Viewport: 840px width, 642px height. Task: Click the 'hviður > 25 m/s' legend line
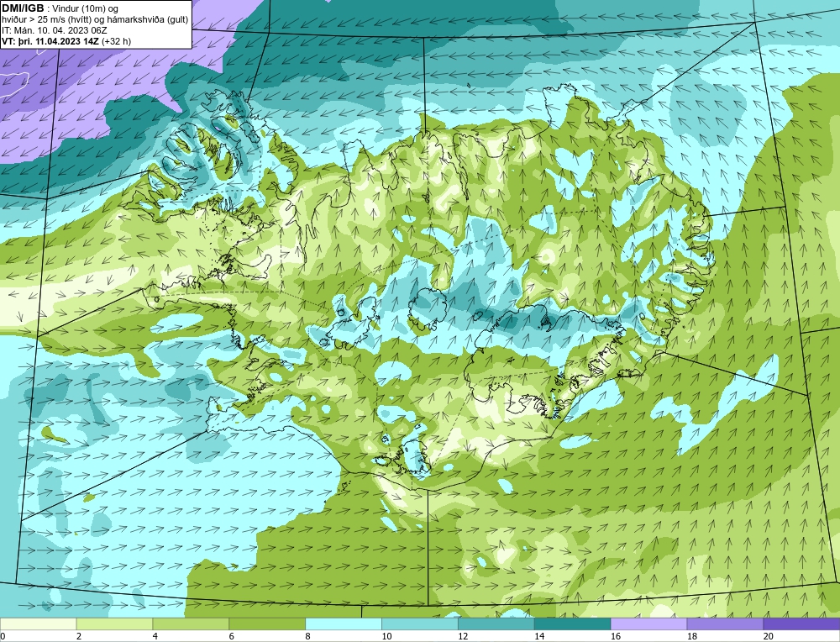point(95,20)
